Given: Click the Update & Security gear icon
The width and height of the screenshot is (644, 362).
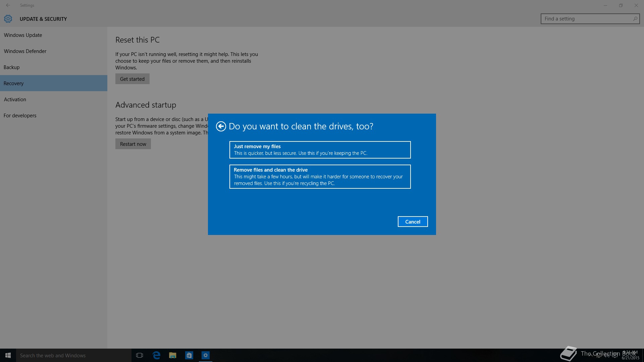Looking at the screenshot, I should pyautogui.click(x=8, y=19).
